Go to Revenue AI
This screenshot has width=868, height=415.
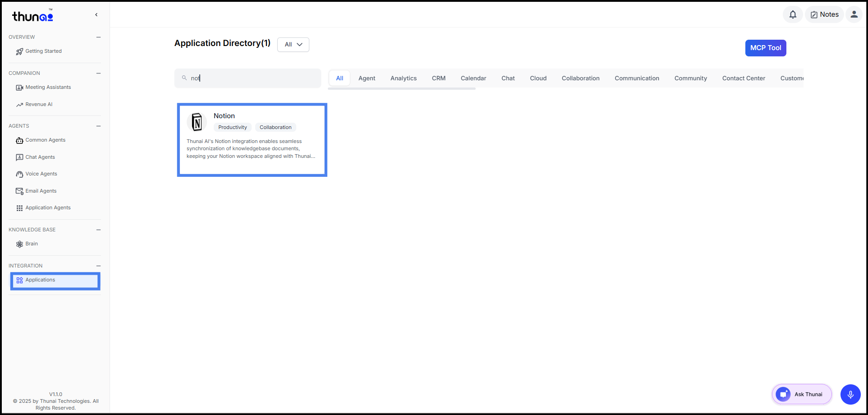(x=39, y=105)
